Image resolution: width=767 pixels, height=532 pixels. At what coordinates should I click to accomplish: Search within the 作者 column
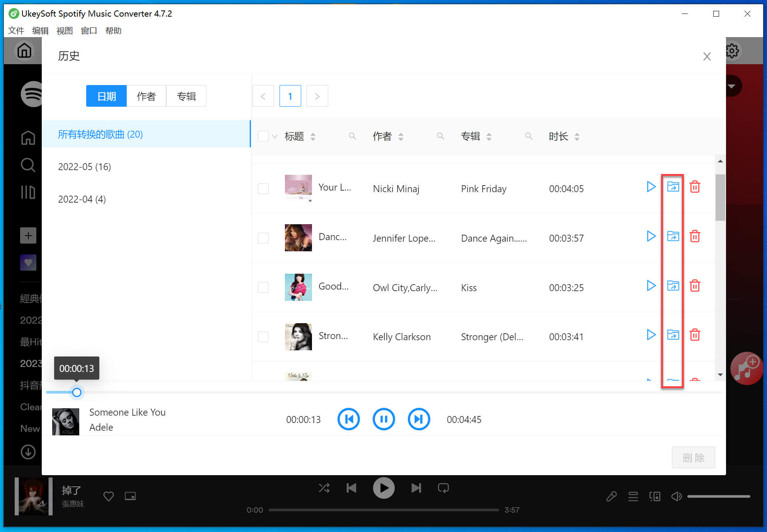(x=440, y=136)
